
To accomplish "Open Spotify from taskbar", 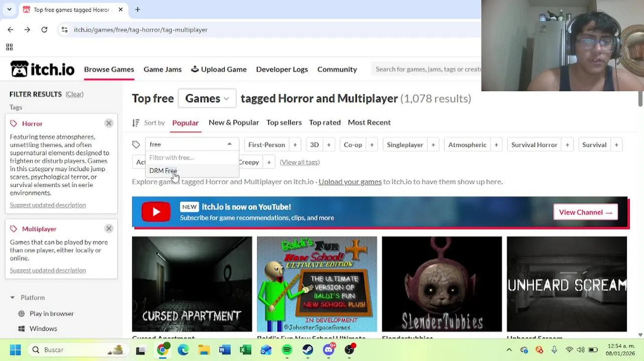I will click(x=287, y=349).
